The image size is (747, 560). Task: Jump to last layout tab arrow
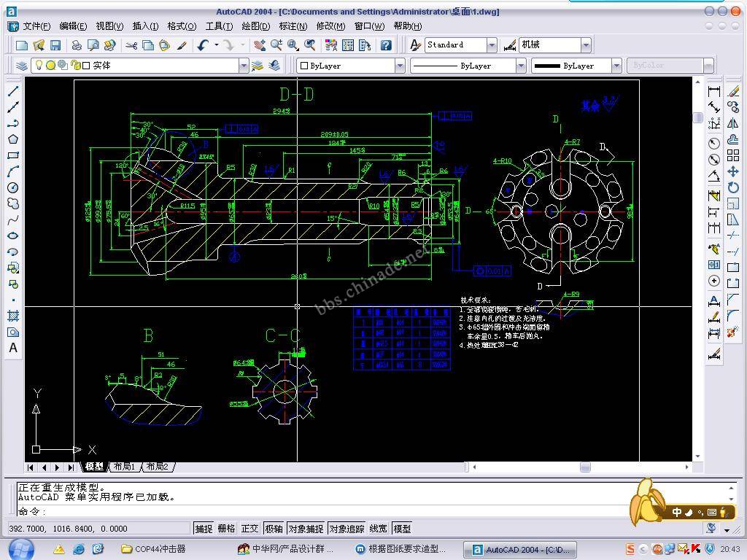(71, 467)
